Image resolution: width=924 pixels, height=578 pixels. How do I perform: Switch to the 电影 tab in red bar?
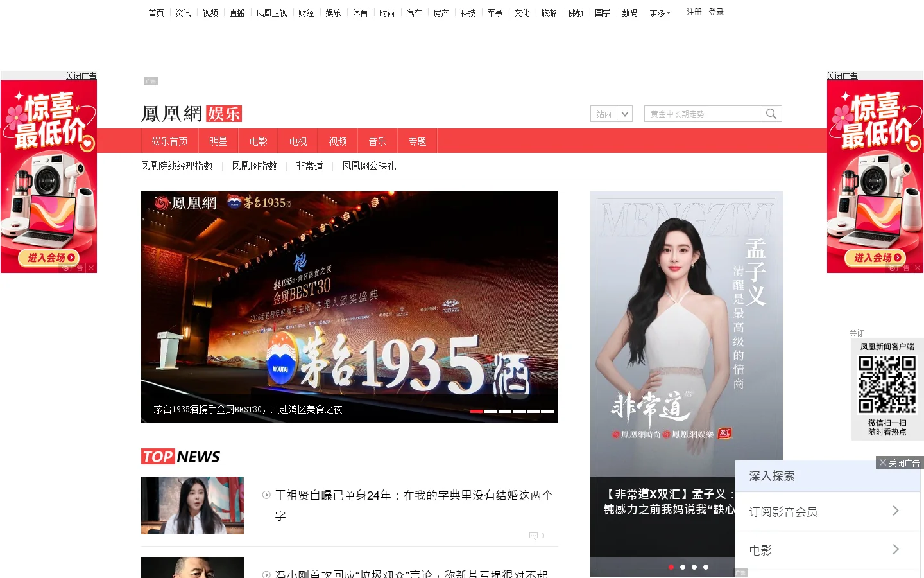pyautogui.click(x=258, y=141)
